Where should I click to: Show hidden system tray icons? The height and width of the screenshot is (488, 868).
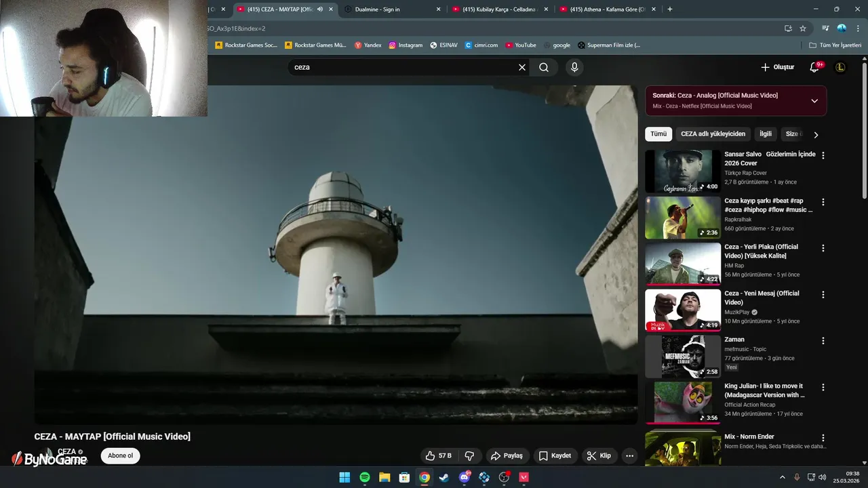(783, 477)
